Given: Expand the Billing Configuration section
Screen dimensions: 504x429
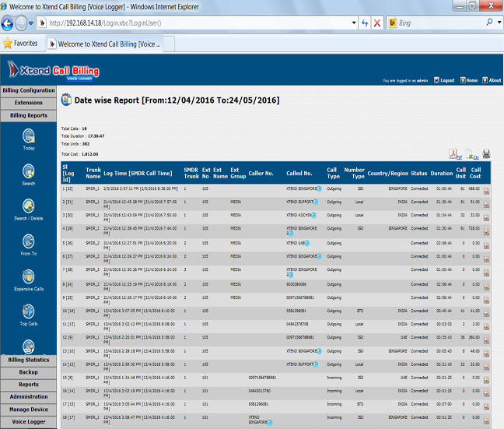Looking at the screenshot, I should [x=29, y=90].
